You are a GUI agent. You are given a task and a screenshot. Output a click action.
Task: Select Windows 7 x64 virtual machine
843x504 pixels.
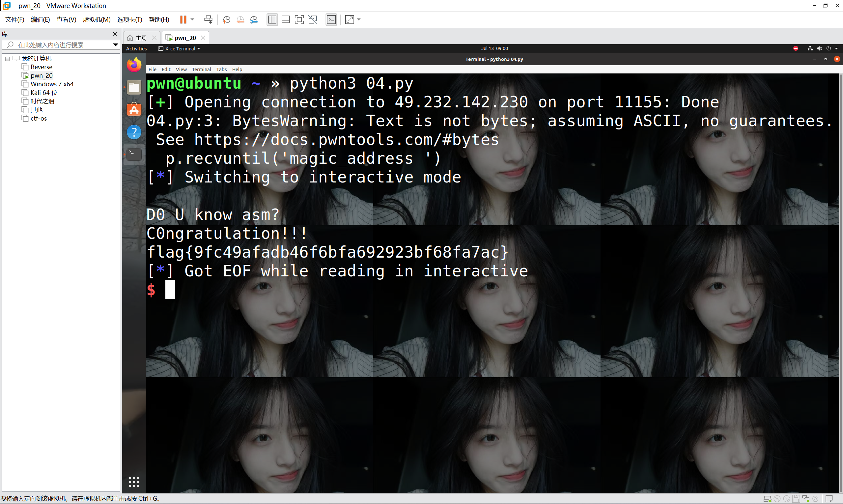[52, 84]
